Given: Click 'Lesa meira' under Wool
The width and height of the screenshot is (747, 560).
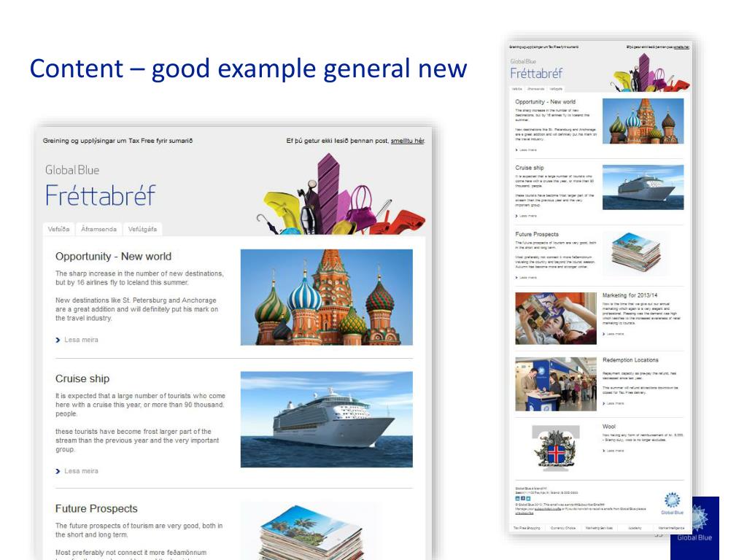Looking at the screenshot, I should click(616, 451).
